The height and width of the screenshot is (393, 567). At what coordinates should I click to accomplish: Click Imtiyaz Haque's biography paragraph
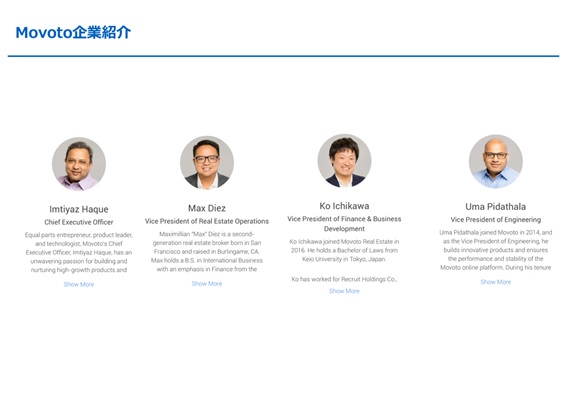[79, 252]
